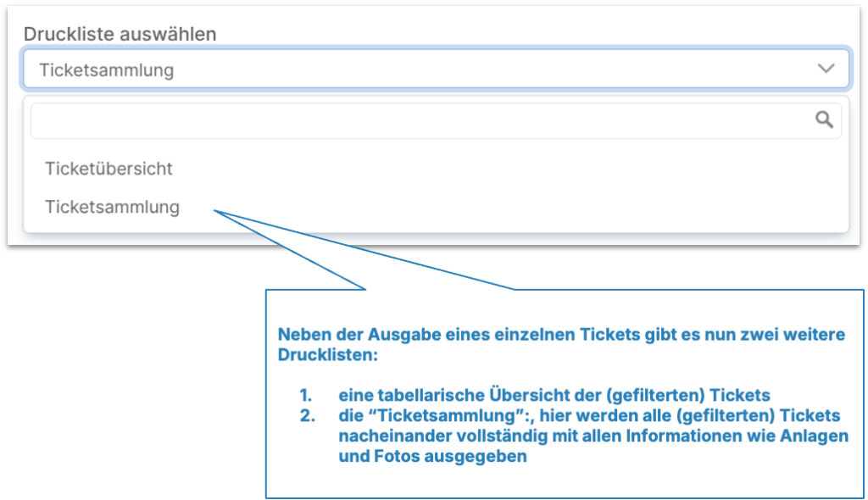The width and height of the screenshot is (868, 500).
Task: Click list number '2.' in the callout
Action: click(306, 415)
